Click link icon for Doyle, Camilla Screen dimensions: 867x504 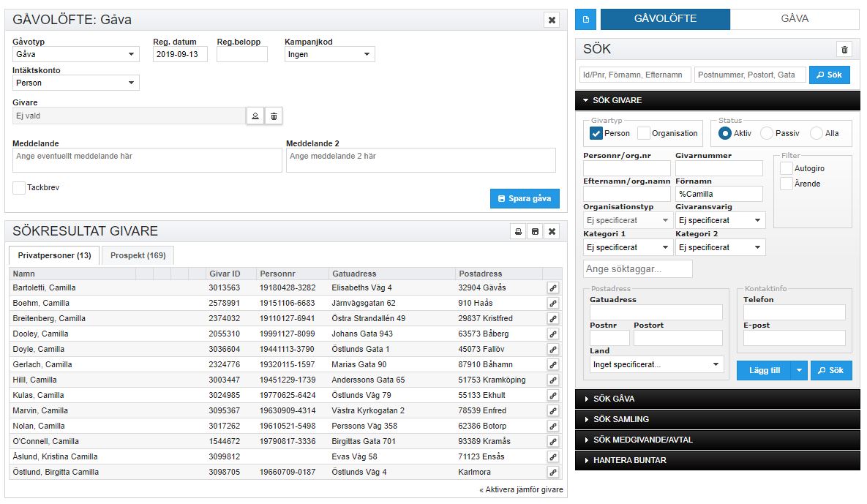(553, 349)
